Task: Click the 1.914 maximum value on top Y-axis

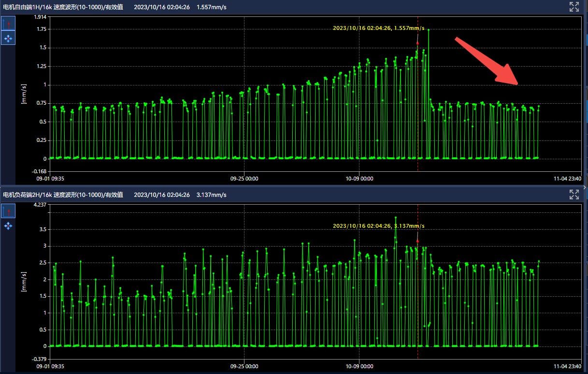Action: 40,17
